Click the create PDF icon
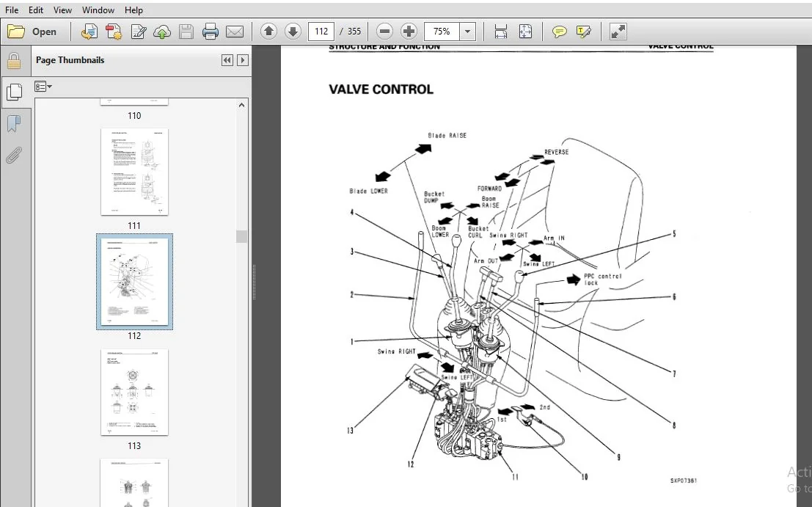This screenshot has width=812, height=507. 89,32
